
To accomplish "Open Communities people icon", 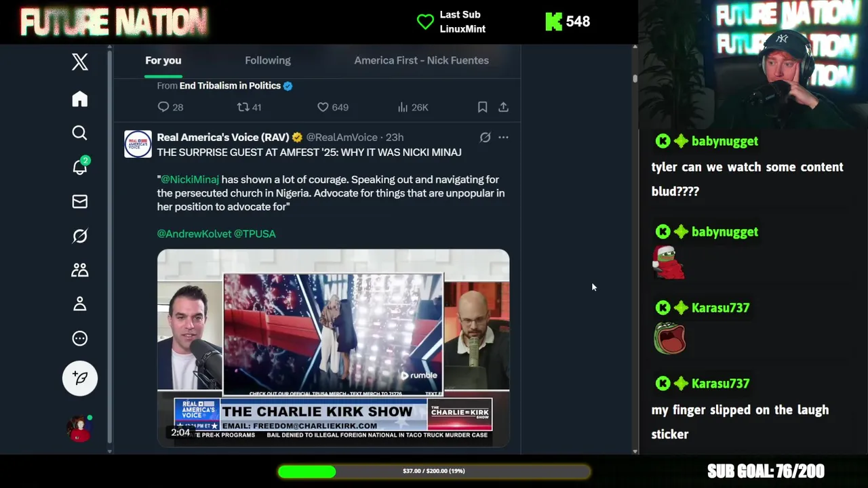I will [x=80, y=270].
